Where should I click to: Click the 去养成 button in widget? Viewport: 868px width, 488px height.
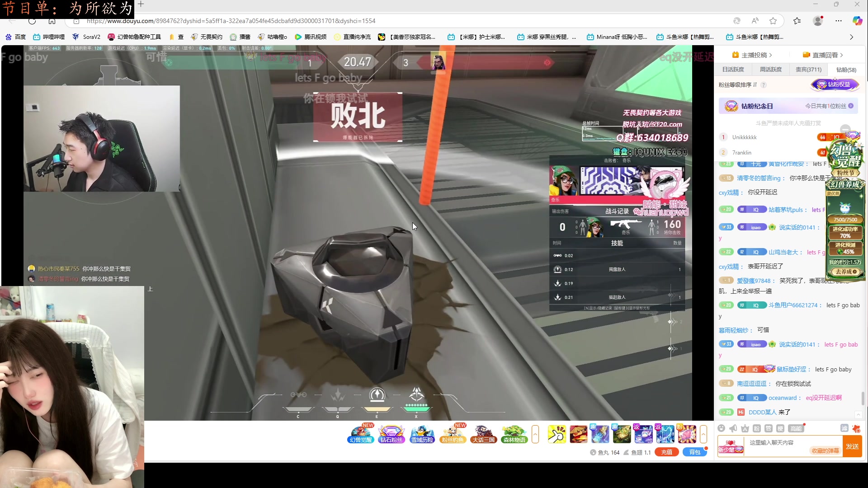coord(845,272)
